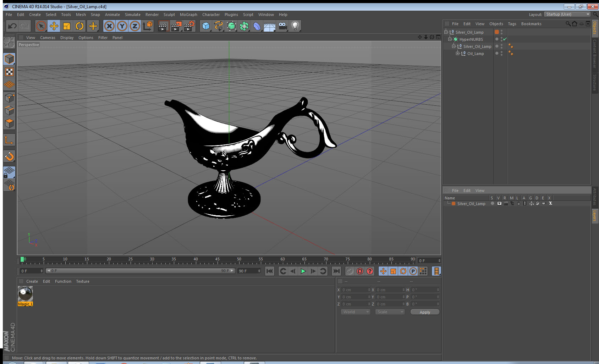Add a Light object
This screenshot has width=599, height=364.
(x=295, y=26)
